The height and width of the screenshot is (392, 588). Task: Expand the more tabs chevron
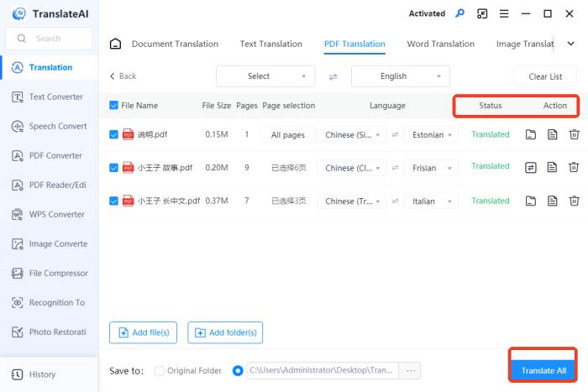click(570, 44)
